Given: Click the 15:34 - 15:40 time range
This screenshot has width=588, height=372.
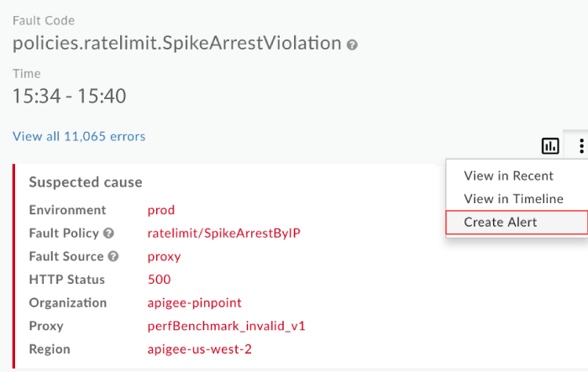Looking at the screenshot, I should (x=69, y=97).
